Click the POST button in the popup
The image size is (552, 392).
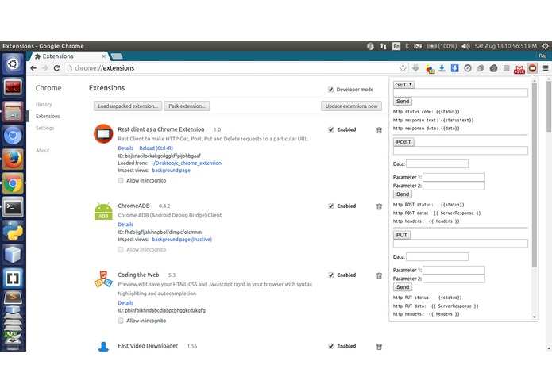pyautogui.click(x=403, y=142)
